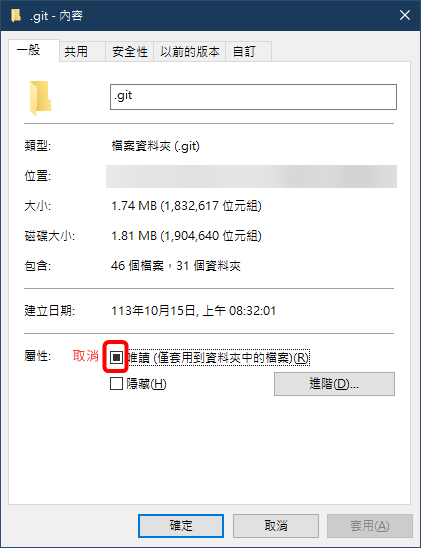The height and width of the screenshot is (548, 421).
Task: Click the large yellow folder icon beside the name field
Action: pyautogui.click(x=41, y=98)
